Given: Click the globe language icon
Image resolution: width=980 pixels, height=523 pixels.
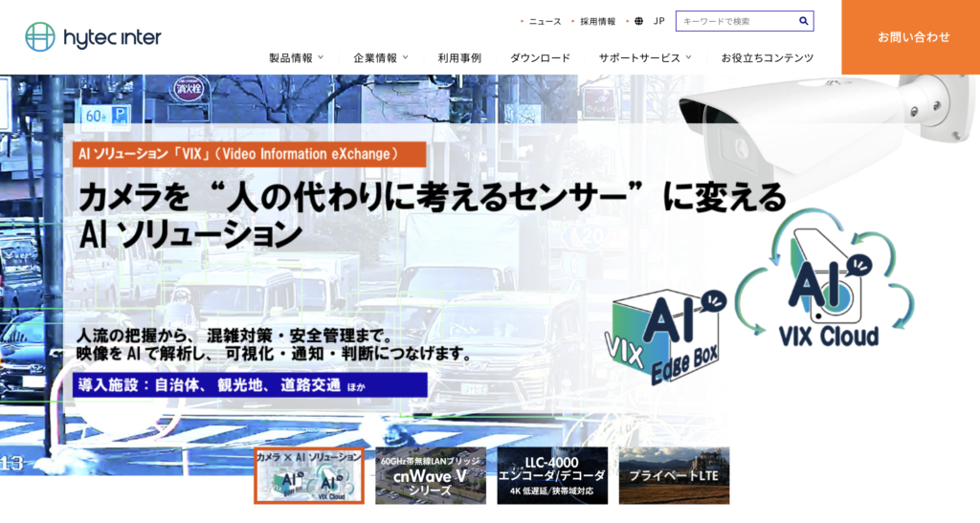Looking at the screenshot, I should tap(638, 21).
